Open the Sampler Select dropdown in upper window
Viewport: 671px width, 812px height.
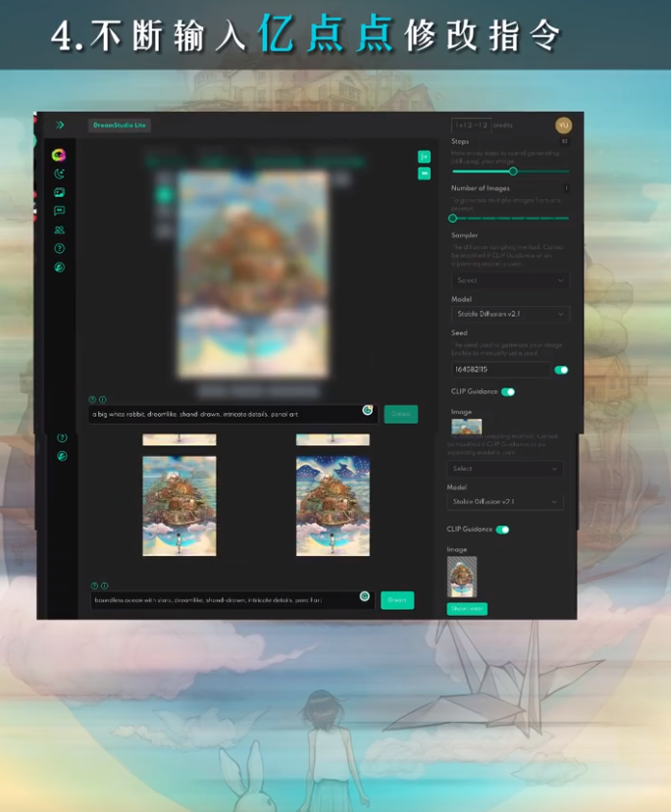pyautogui.click(x=510, y=280)
